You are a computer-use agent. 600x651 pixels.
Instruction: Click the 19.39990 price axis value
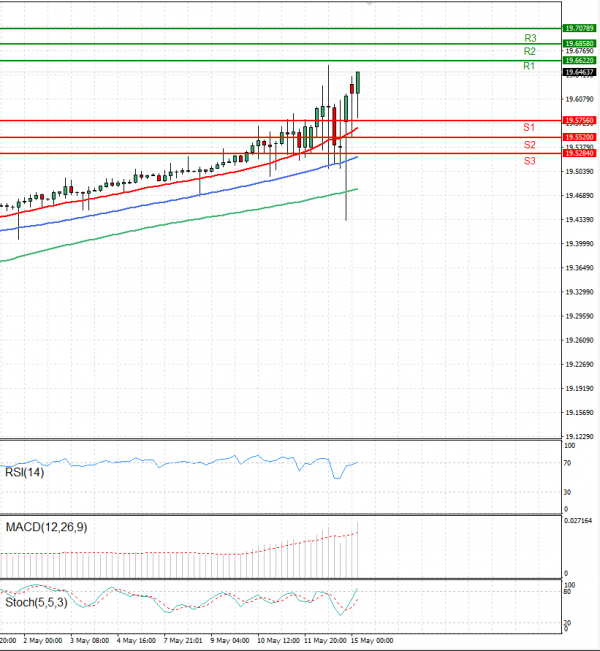(x=580, y=244)
